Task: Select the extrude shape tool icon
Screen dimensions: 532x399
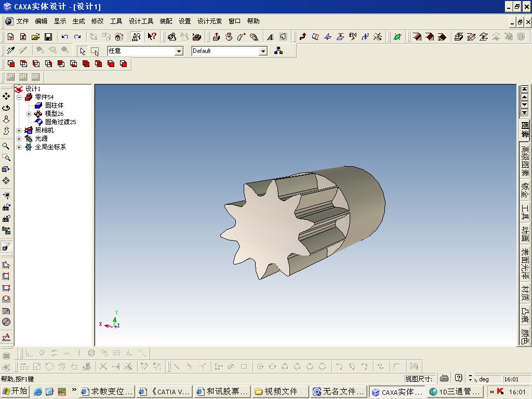Action: 216,37
